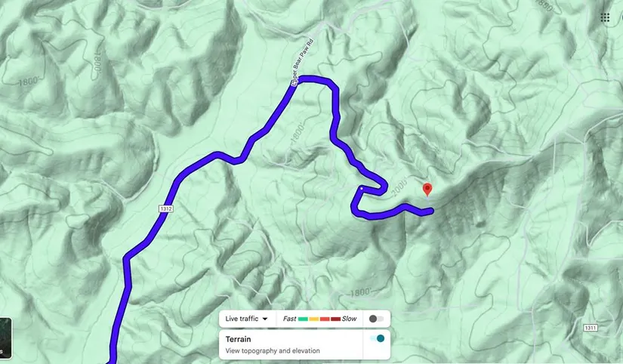Click the 'View topography and elevation' description
Image resolution: width=623 pixels, height=364 pixels.
273,351
